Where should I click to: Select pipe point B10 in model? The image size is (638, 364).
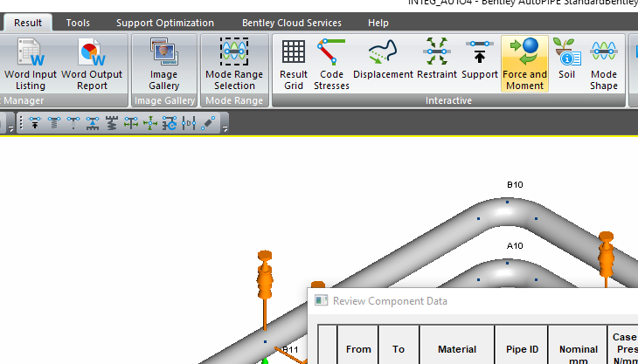pos(507,202)
